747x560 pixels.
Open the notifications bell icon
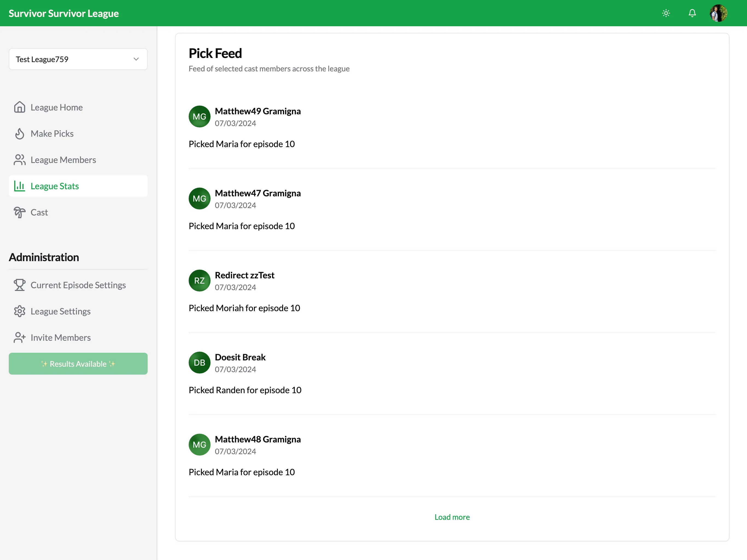pos(692,13)
